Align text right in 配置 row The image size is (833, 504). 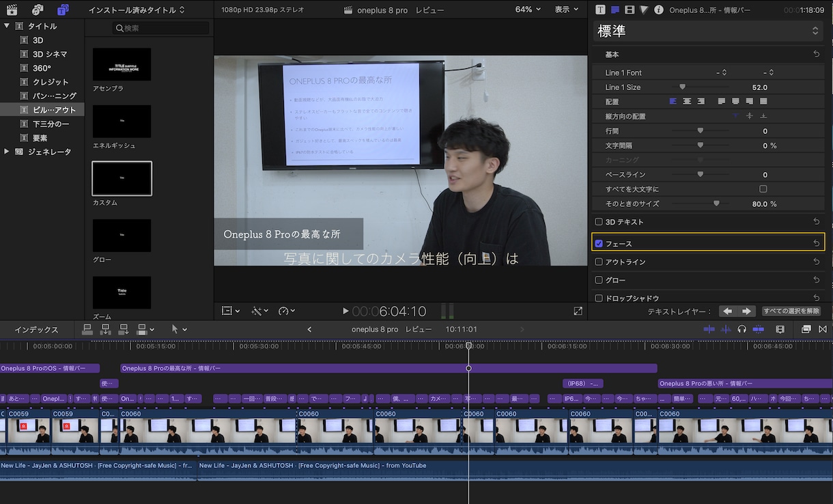point(701,101)
